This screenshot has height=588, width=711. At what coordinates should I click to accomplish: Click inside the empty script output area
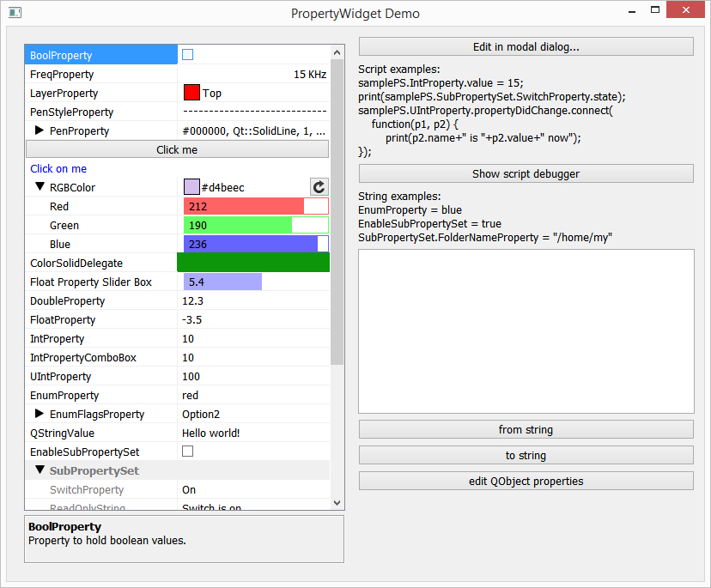click(526, 330)
